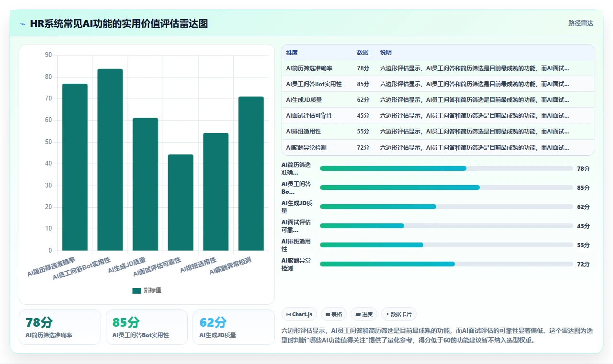Viewport: 613px width, 364px height.
Task: Click the AI面试评估可靠性 bar in chart
Action: [x=181, y=202]
